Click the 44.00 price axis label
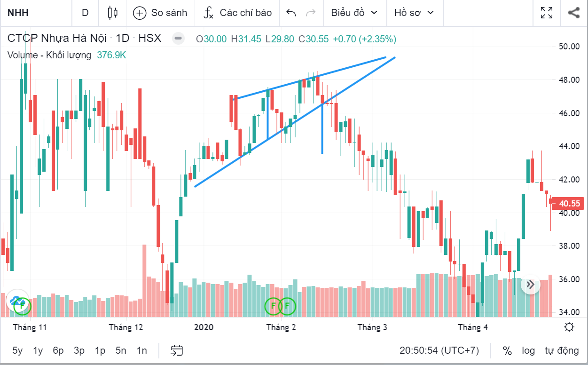Screen dimensions: 588x365 (x=569, y=146)
